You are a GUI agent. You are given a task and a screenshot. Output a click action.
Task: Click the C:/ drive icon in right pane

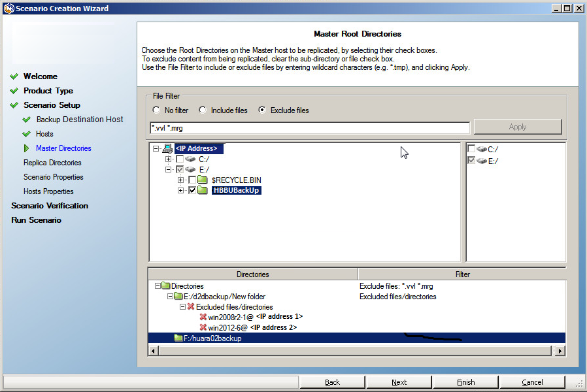[481, 149]
